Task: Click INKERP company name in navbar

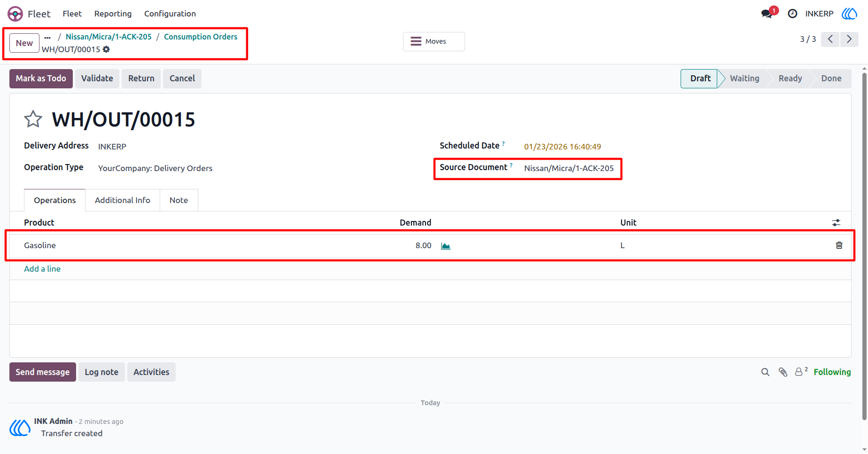Action: coord(819,14)
